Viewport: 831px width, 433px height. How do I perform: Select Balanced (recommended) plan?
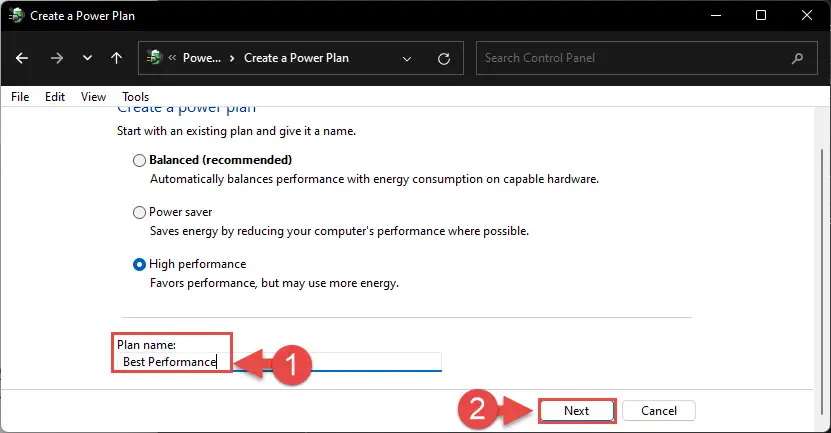point(139,160)
